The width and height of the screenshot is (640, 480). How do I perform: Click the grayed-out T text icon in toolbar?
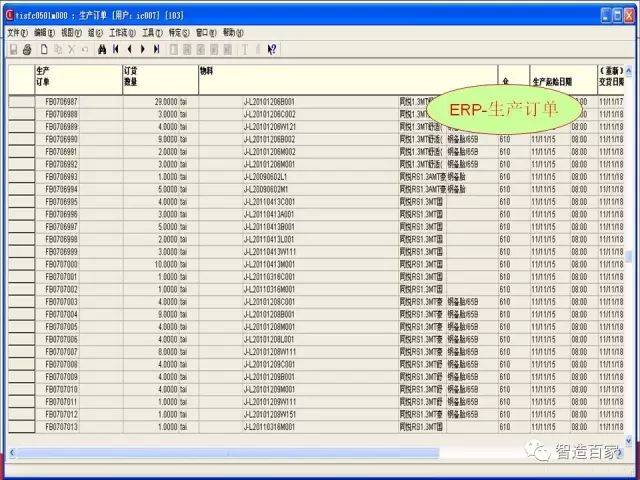[x=245, y=50]
